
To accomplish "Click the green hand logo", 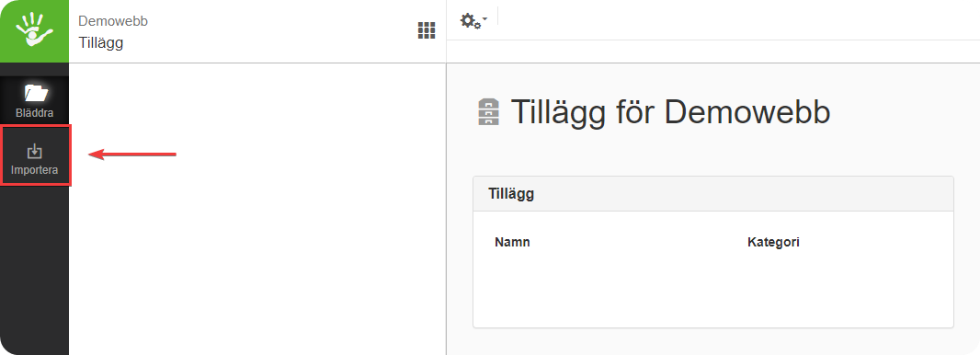I will coord(34,30).
